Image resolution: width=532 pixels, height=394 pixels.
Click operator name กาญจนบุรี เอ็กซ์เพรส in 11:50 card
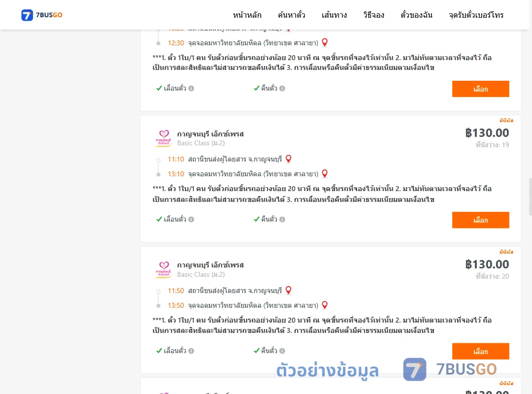pyautogui.click(x=210, y=265)
